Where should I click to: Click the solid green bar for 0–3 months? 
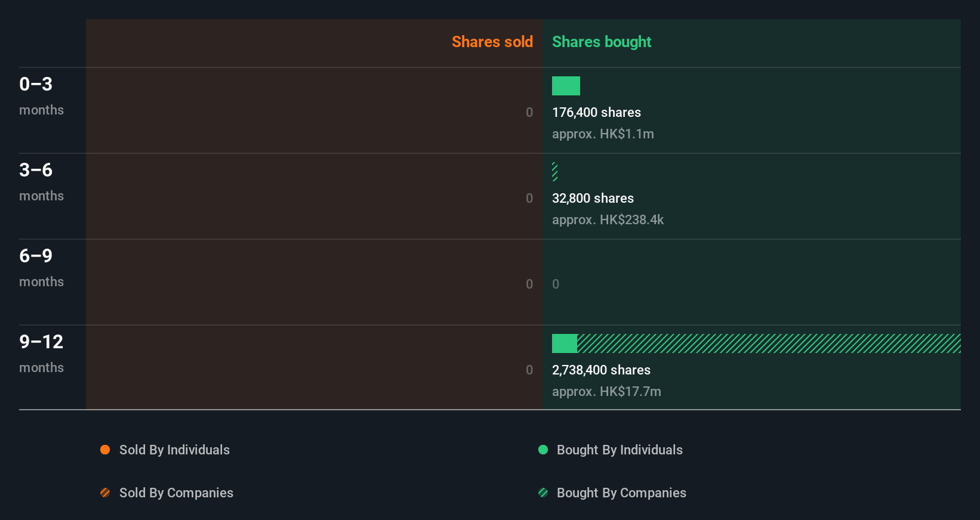point(566,86)
